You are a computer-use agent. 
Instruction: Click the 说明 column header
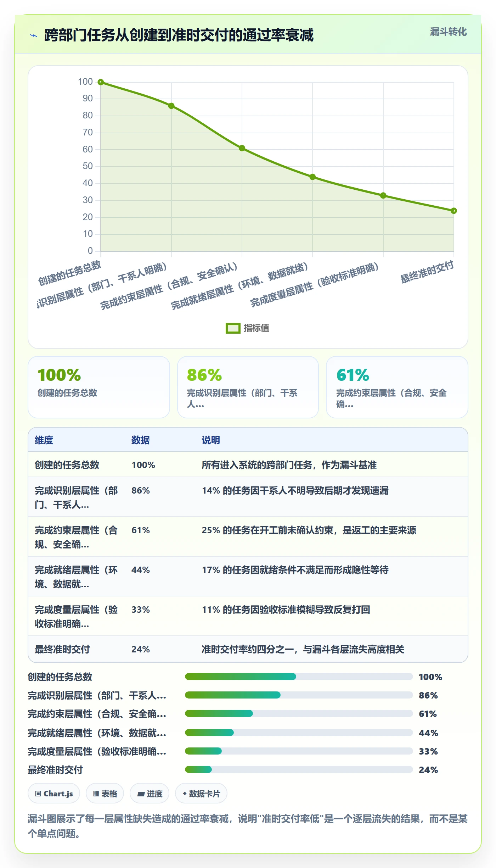tap(211, 440)
